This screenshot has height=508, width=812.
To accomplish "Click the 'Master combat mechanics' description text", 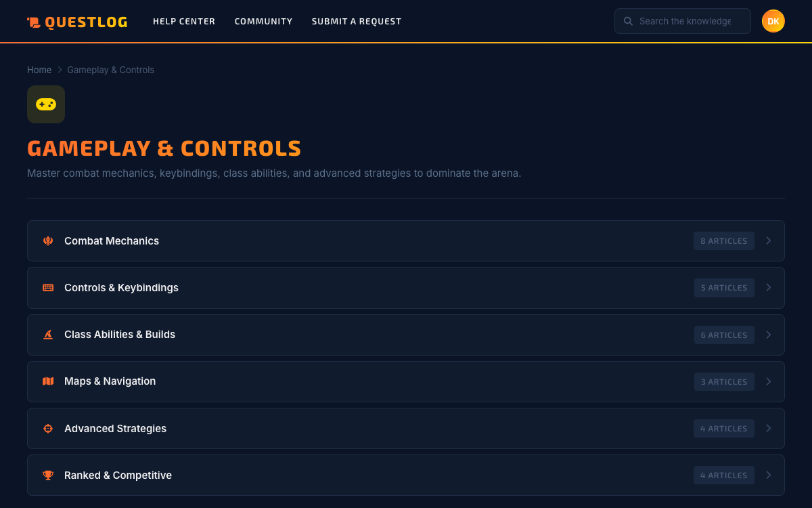I will tap(274, 173).
